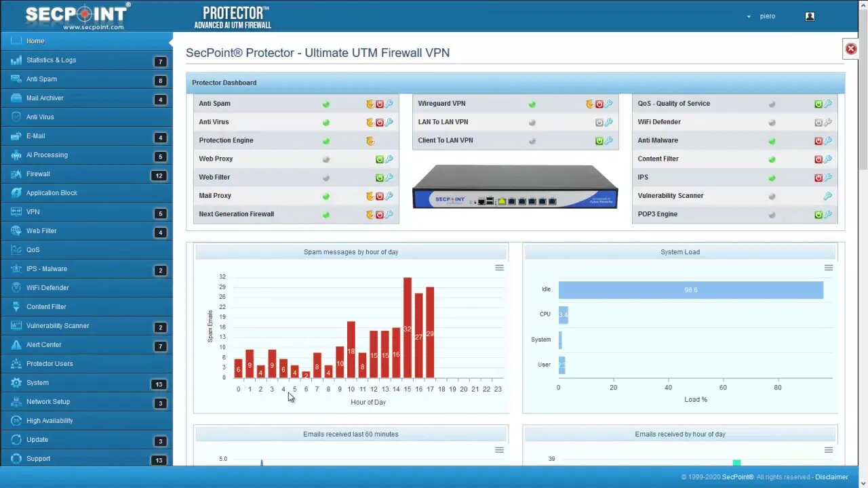Click hour 15 spam bar showing 32

(x=408, y=327)
